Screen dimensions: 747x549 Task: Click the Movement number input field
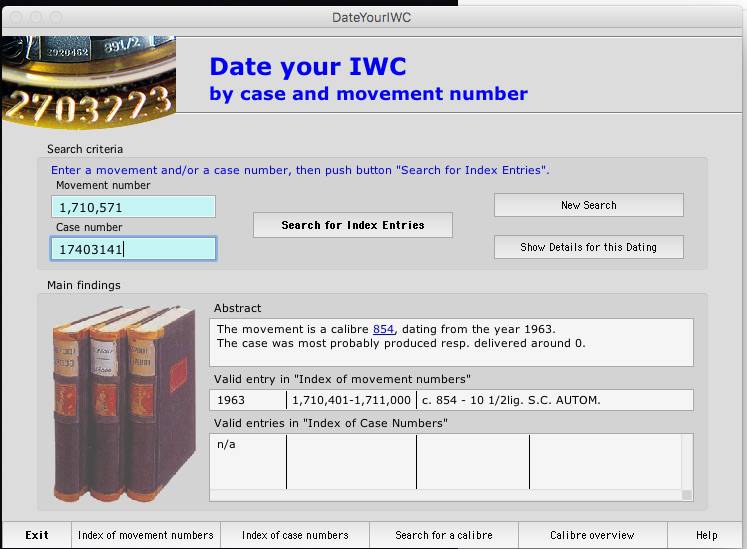point(133,207)
